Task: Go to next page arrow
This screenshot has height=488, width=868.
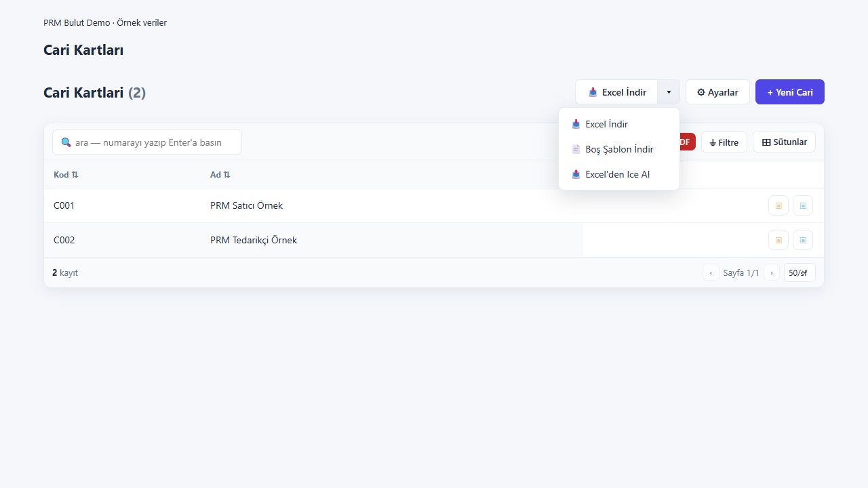Action: pyautogui.click(x=771, y=272)
